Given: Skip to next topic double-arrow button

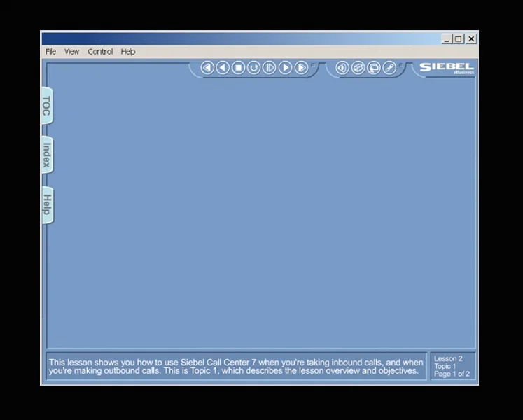Looking at the screenshot, I should 301,68.
